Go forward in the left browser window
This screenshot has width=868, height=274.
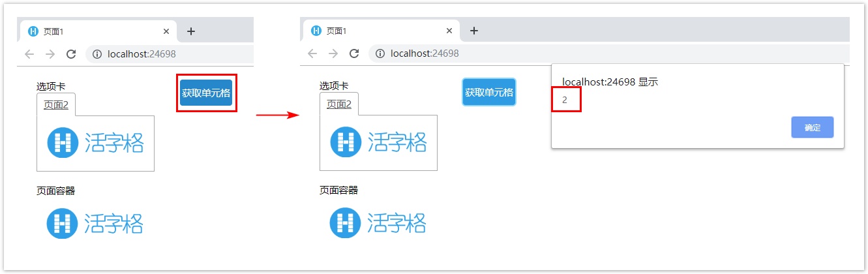(x=50, y=54)
